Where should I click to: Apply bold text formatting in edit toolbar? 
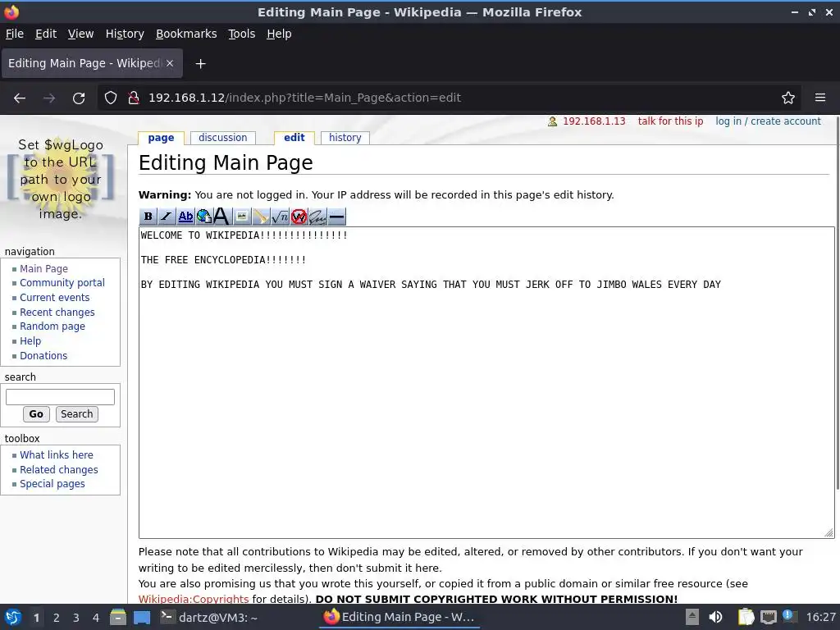[x=148, y=217]
